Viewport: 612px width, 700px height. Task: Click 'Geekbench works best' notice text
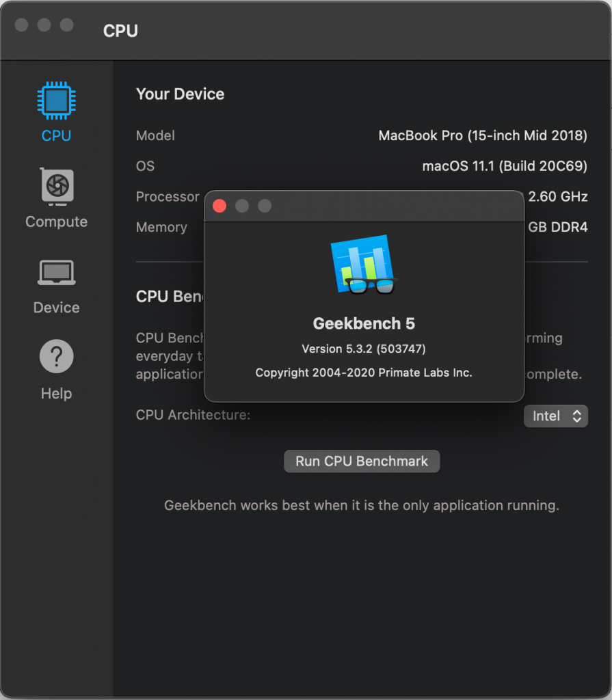(362, 505)
